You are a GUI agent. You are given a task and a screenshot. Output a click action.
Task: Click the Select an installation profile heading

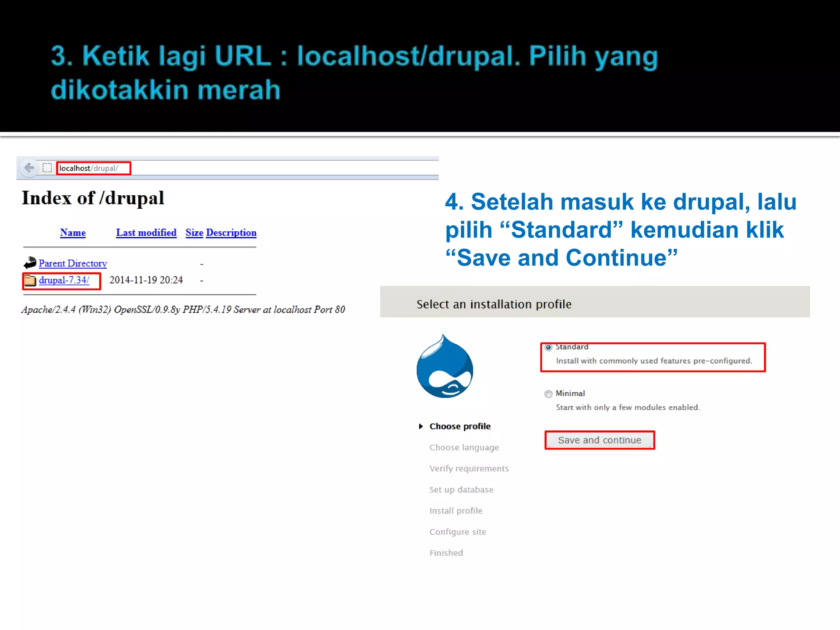click(x=494, y=304)
